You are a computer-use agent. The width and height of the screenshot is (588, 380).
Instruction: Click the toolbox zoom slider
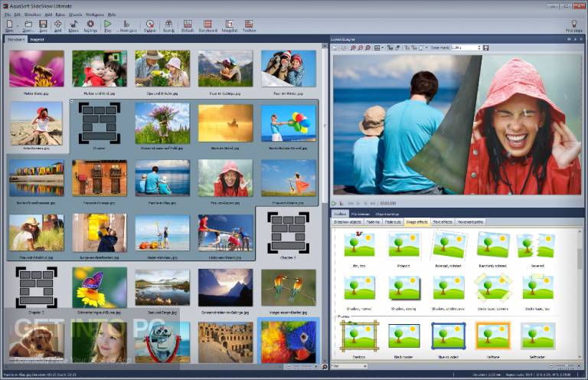(x=566, y=365)
